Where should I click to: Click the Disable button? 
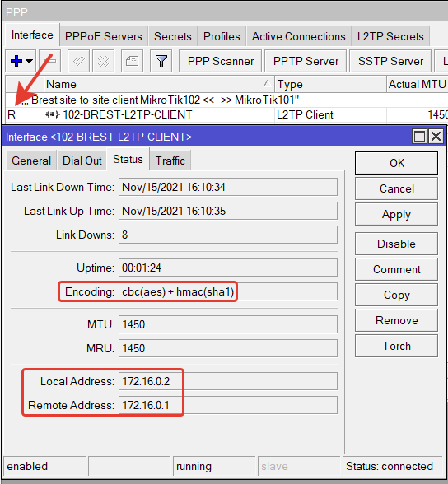point(396,244)
